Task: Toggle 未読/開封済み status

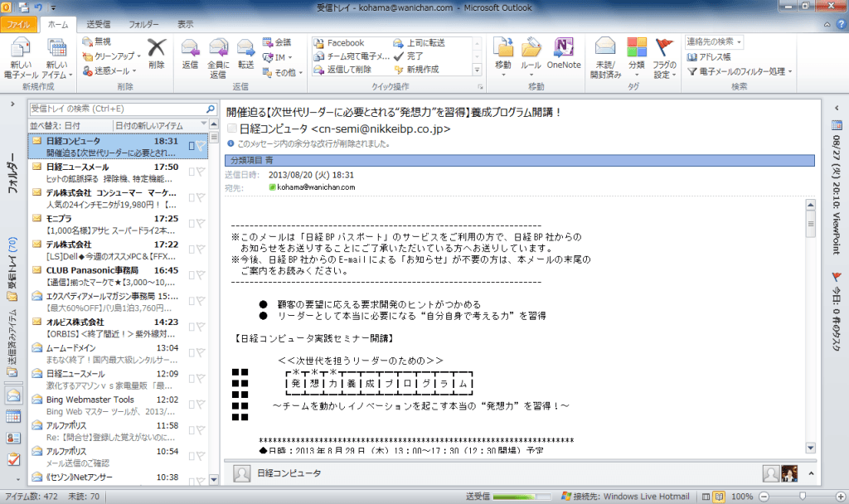Action: [x=605, y=58]
